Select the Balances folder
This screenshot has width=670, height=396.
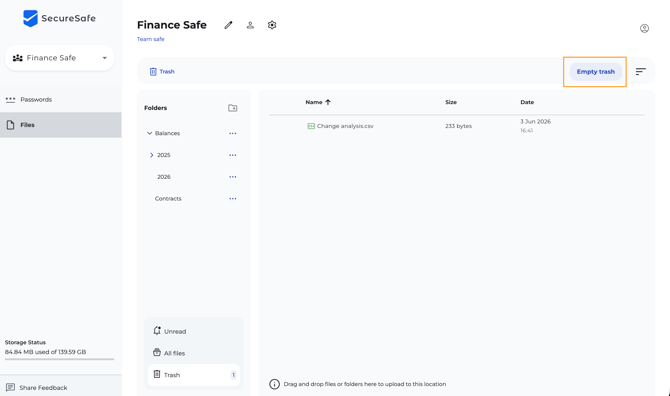point(167,133)
